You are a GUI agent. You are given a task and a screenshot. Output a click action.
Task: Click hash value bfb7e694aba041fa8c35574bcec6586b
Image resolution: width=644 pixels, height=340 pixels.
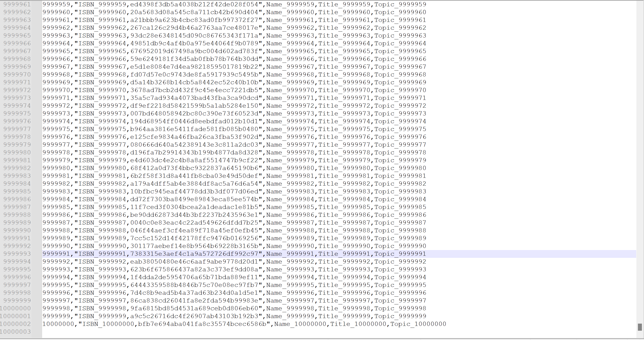202,324
